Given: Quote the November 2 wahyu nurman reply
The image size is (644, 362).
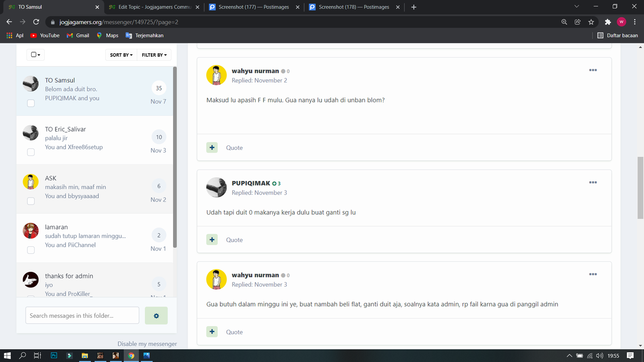Looking at the screenshot, I should [234, 148].
